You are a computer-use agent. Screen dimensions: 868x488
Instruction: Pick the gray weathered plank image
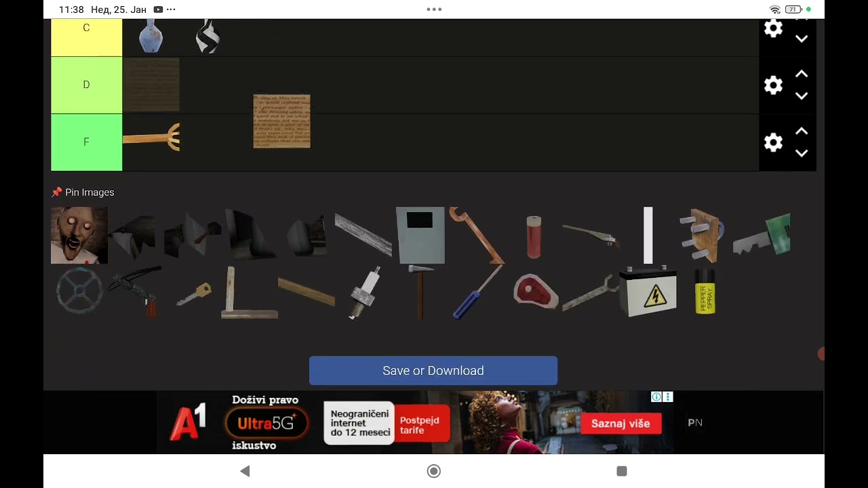[363, 235]
